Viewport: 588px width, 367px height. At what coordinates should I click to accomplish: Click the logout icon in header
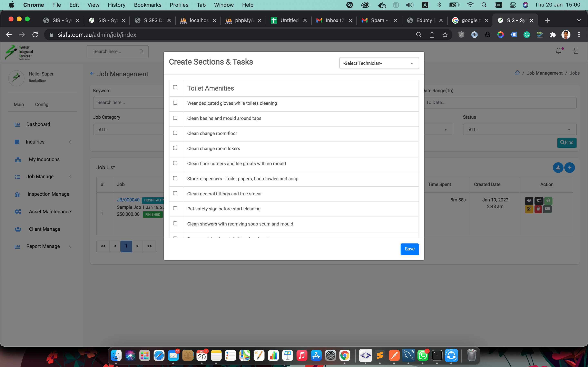coord(575,51)
